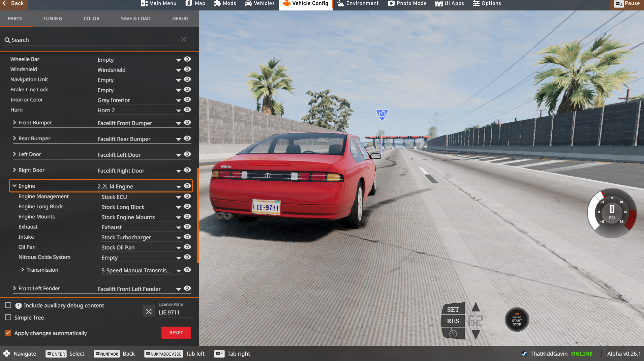Image resolution: width=644 pixels, height=361 pixels.
Task: Open the Interior Color dropdown
Action: 140,100
